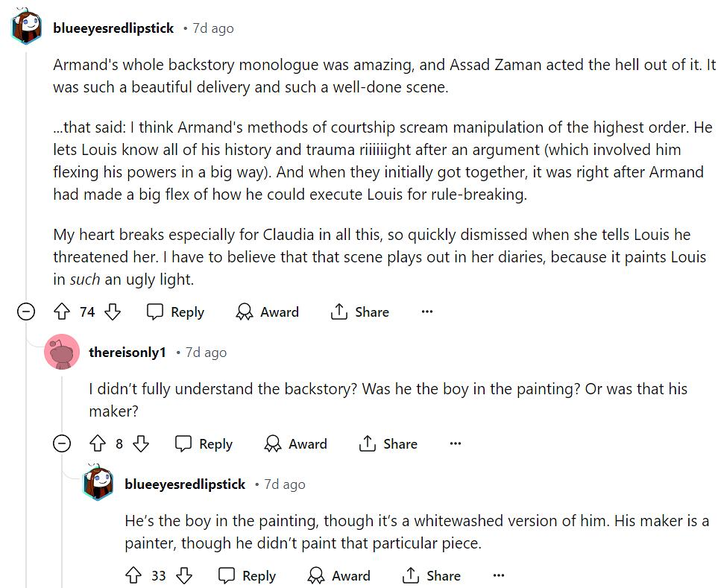Downvote thereisonly1's comment

click(x=141, y=444)
